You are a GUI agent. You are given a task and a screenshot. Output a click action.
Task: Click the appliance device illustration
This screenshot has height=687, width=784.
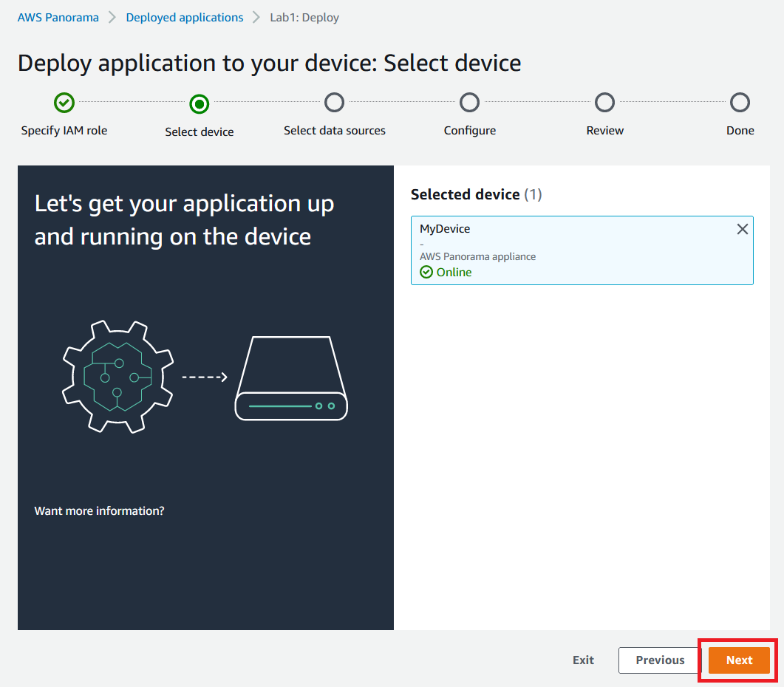click(x=291, y=378)
